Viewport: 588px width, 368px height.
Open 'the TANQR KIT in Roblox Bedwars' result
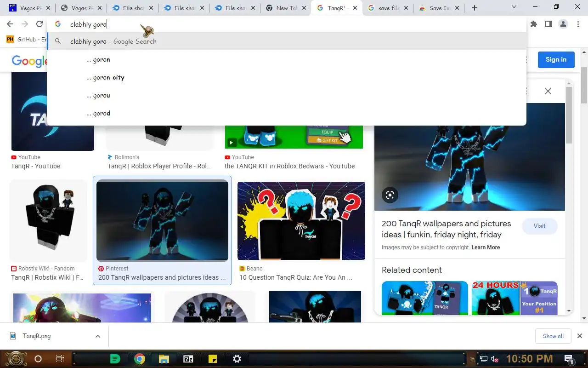[289, 166]
